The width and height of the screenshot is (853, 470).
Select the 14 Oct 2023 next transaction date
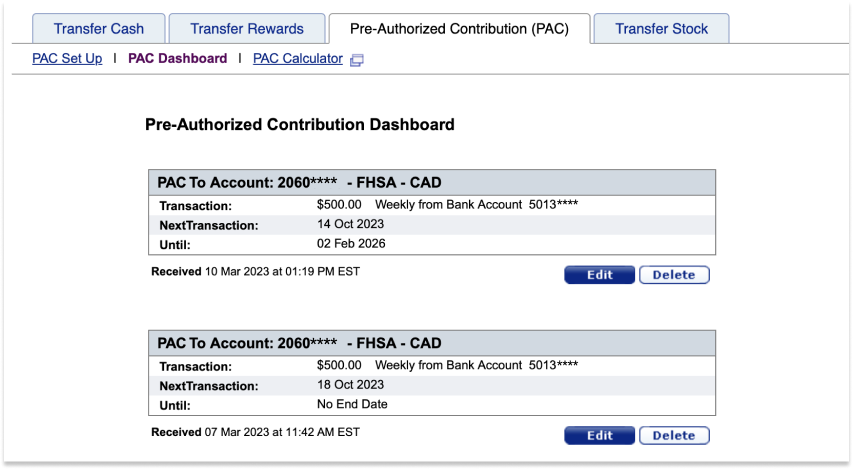[350, 224]
